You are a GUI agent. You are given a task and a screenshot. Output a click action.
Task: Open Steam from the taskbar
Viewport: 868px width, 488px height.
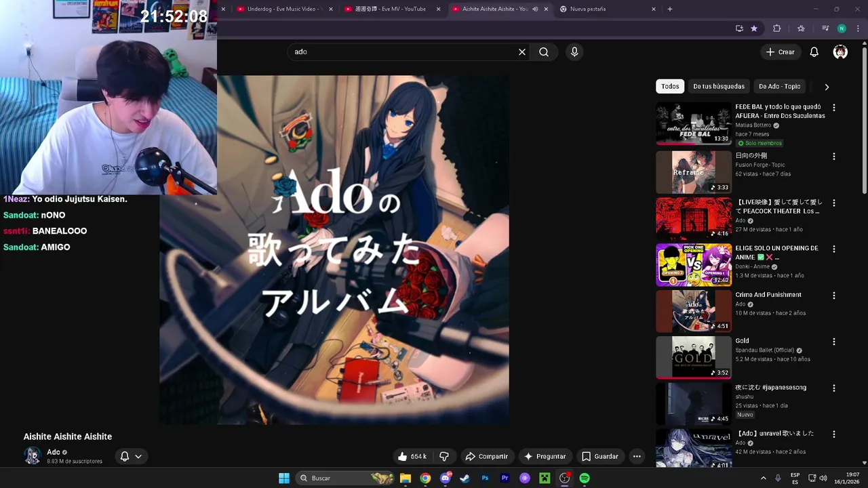[x=465, y=478]
